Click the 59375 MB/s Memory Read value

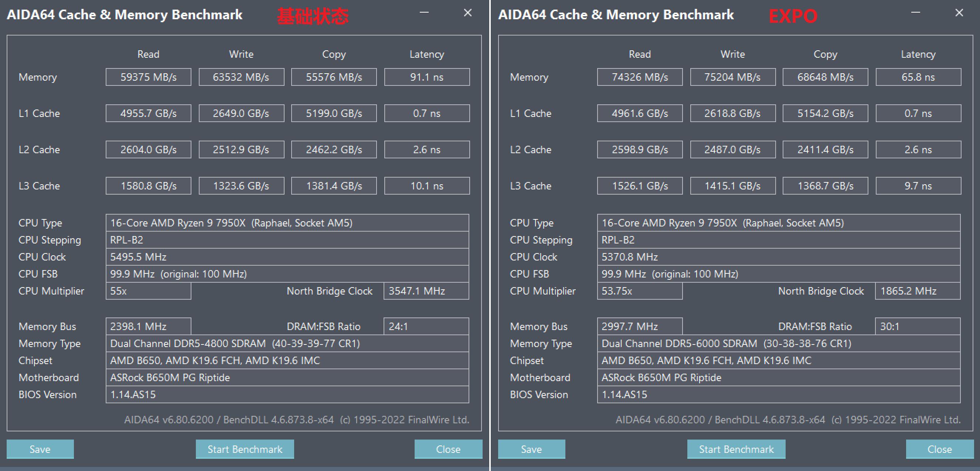click(149, 77)
